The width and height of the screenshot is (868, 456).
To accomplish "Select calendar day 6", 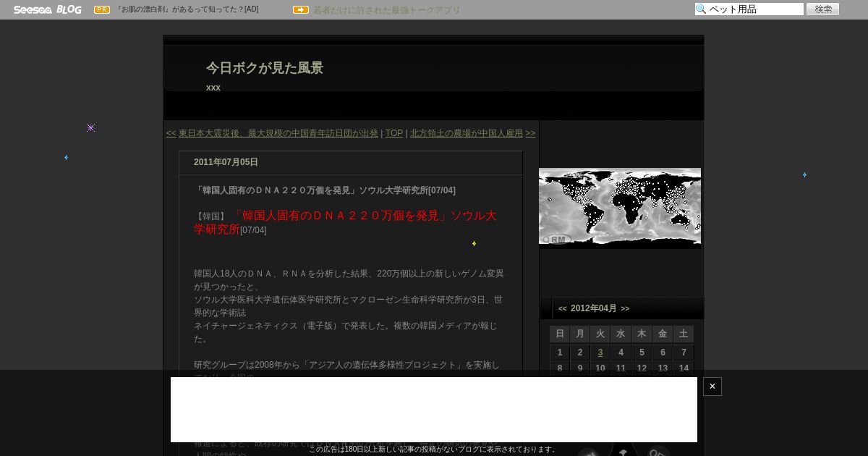I will (663, 352).
